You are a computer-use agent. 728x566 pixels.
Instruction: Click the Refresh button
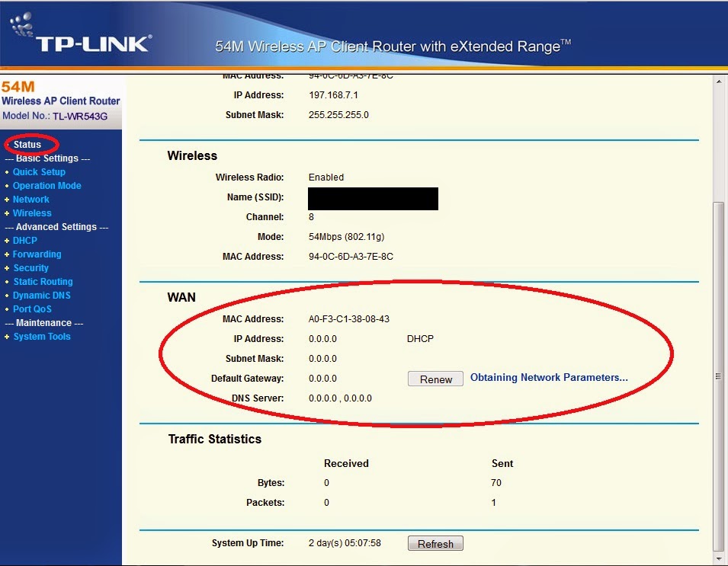click(435, 544)
